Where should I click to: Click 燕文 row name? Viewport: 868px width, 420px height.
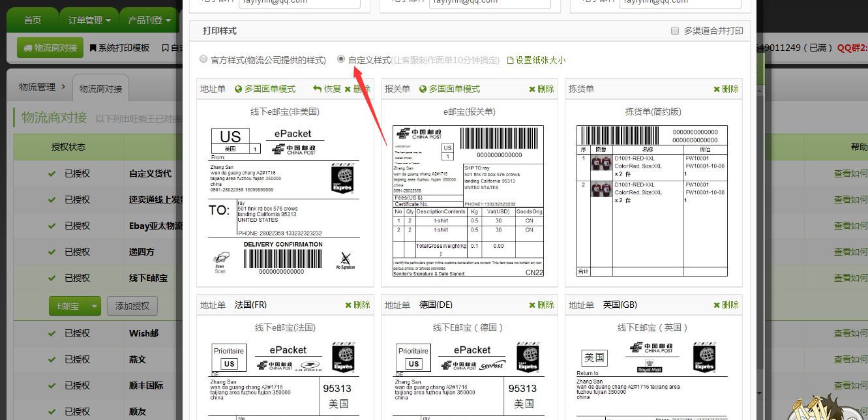138,359
